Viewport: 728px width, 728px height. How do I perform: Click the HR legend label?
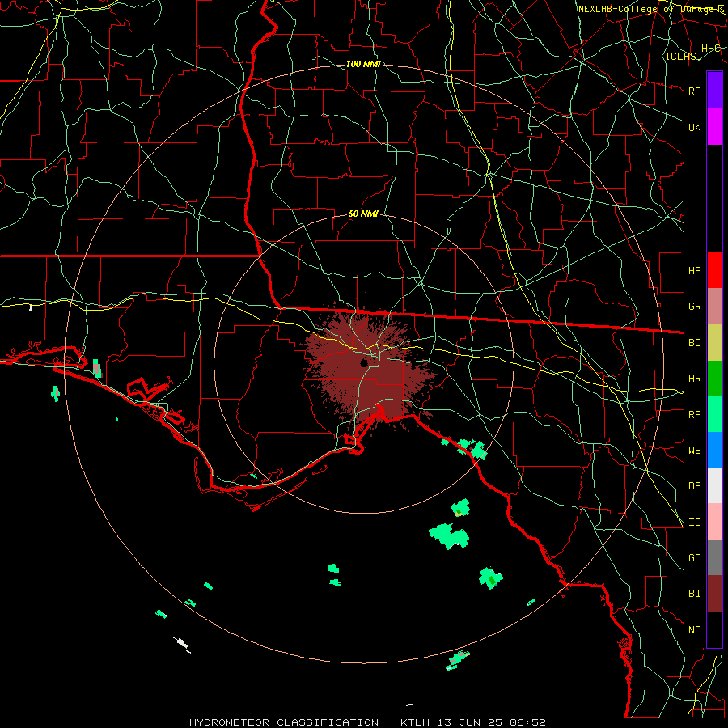[694, 379]
